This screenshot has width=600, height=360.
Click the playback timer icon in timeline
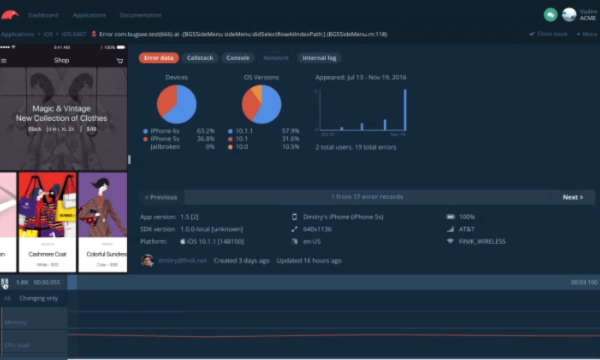pos(5,283)
